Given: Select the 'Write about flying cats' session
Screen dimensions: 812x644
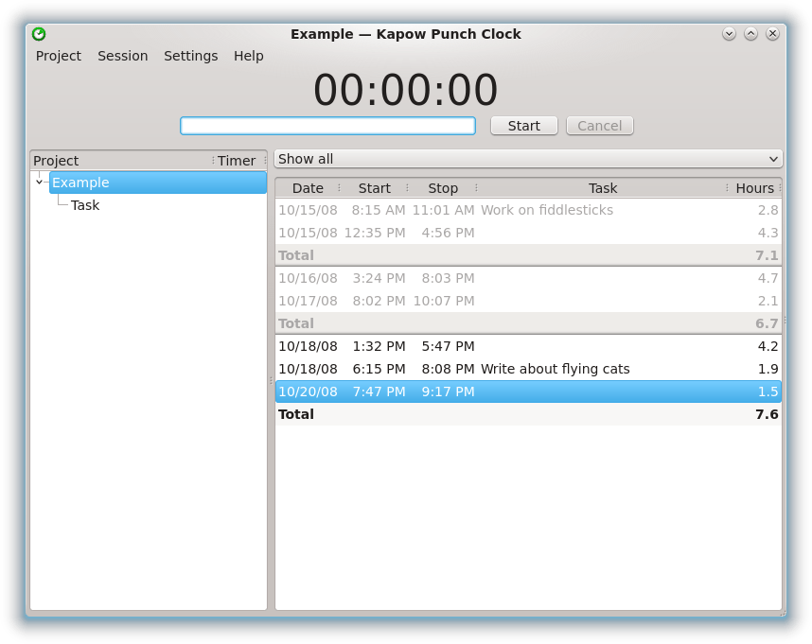Looking at the screenshot, I should pos(528,369).
